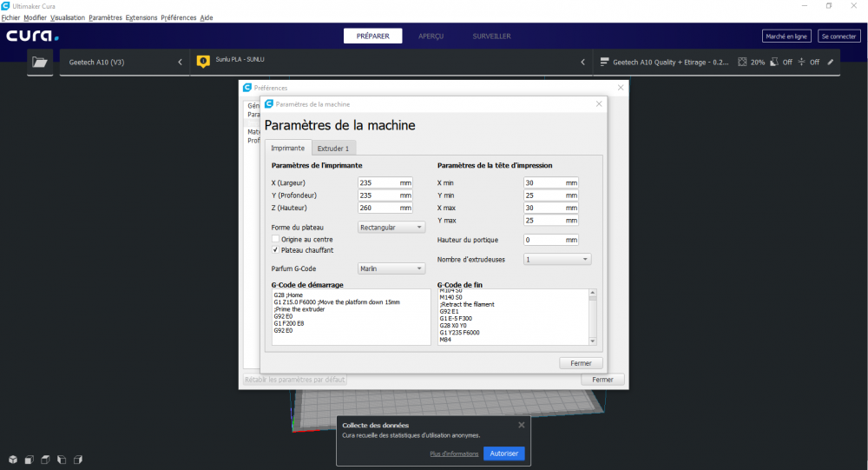Switch to APERÇU stage
Screen dimensions: 868x470
431,36
